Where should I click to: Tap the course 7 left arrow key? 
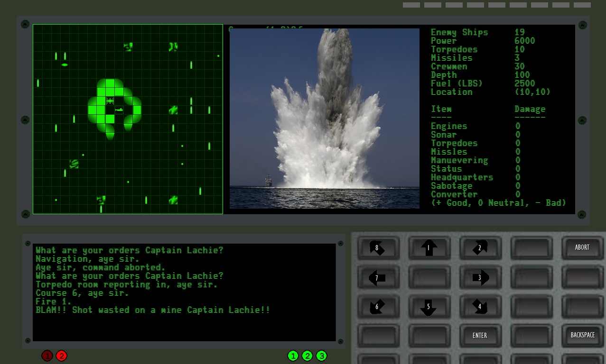(377, 277)
